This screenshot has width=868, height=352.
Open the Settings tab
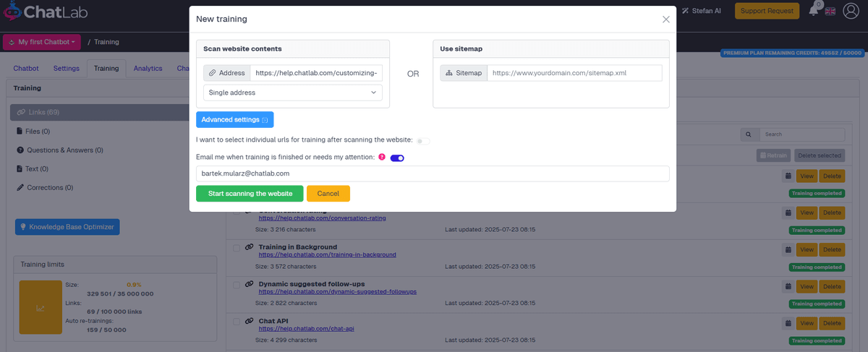tap(66, 69)
